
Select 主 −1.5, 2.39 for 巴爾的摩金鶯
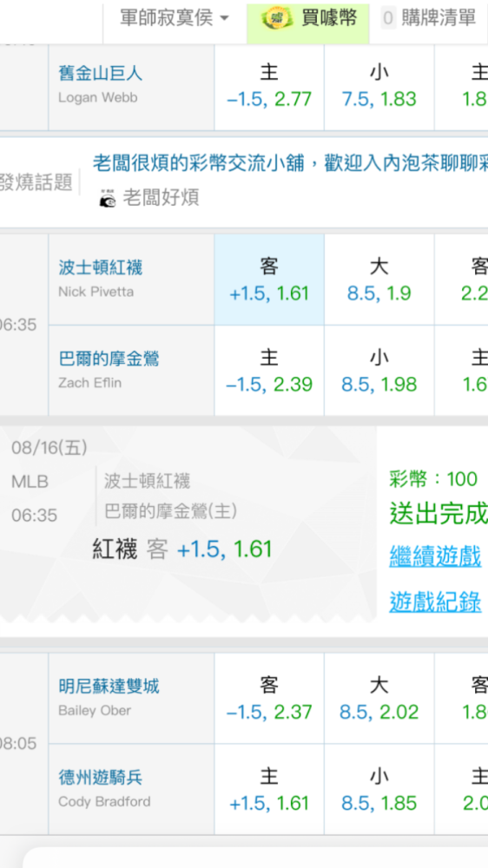click(x=269, y=371)
